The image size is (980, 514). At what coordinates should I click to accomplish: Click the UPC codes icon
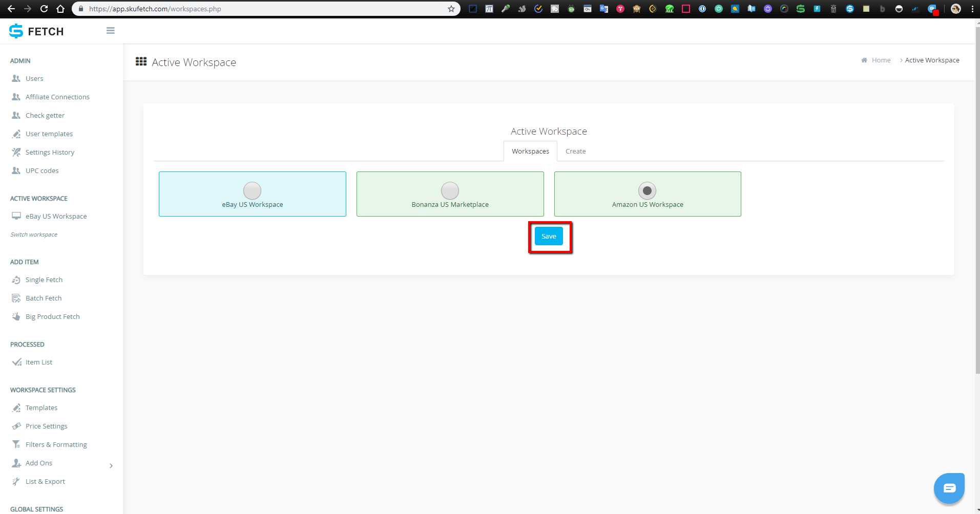pos(16,170)
